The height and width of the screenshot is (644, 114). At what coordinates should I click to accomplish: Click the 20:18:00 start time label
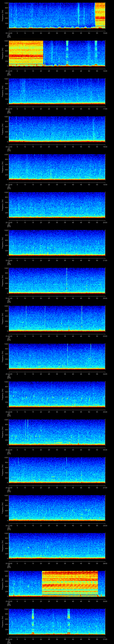(x=9, y=184)
